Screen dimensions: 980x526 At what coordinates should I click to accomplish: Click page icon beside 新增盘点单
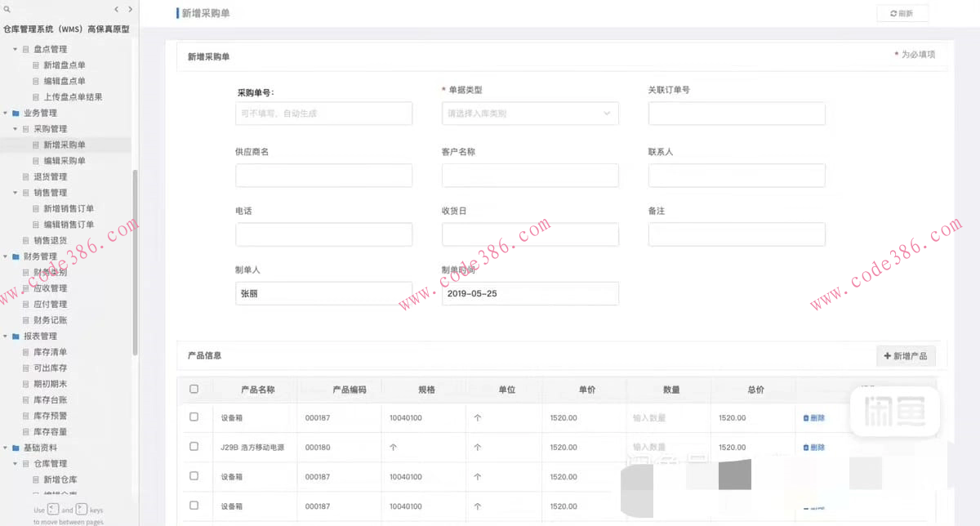(36, 65)
